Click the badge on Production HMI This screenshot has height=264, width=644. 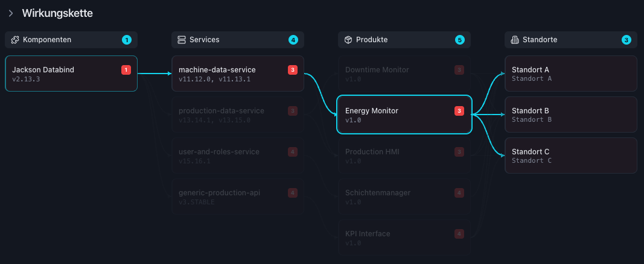coord(459,152)
